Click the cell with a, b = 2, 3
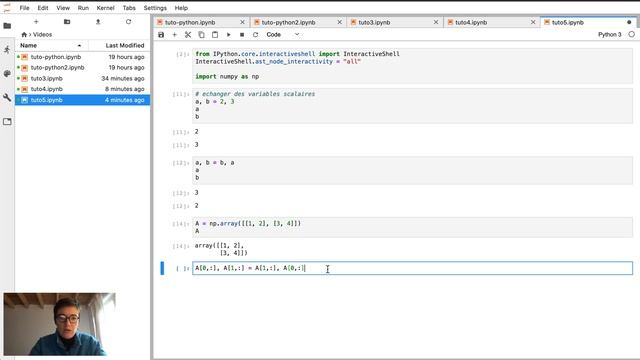The width and height of the screenshot is (640, 360). [x=412, y=105]
